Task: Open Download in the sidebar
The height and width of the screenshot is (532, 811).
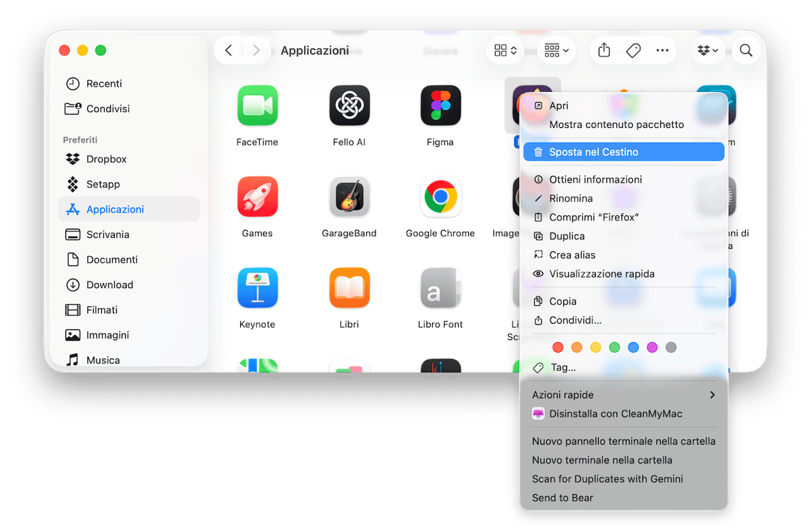Action: [129, 285]
